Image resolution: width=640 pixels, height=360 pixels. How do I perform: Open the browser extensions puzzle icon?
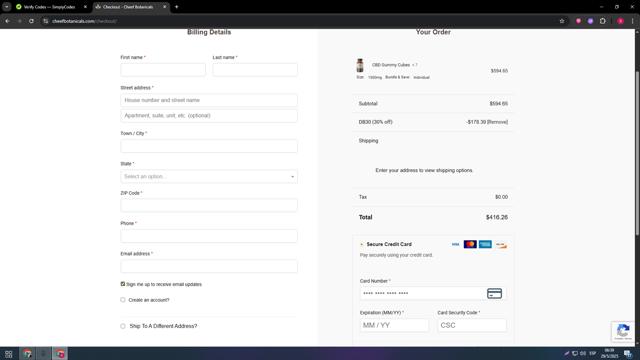pos(603,21)
